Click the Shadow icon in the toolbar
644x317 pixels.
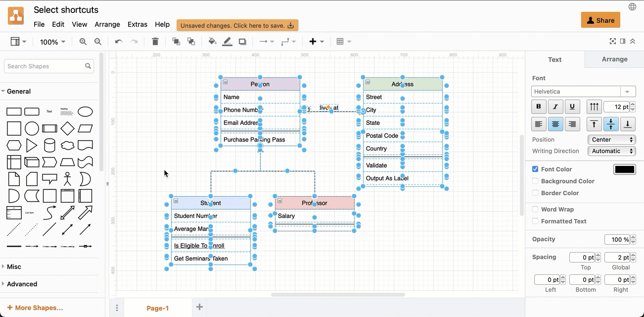pos(242,42)
